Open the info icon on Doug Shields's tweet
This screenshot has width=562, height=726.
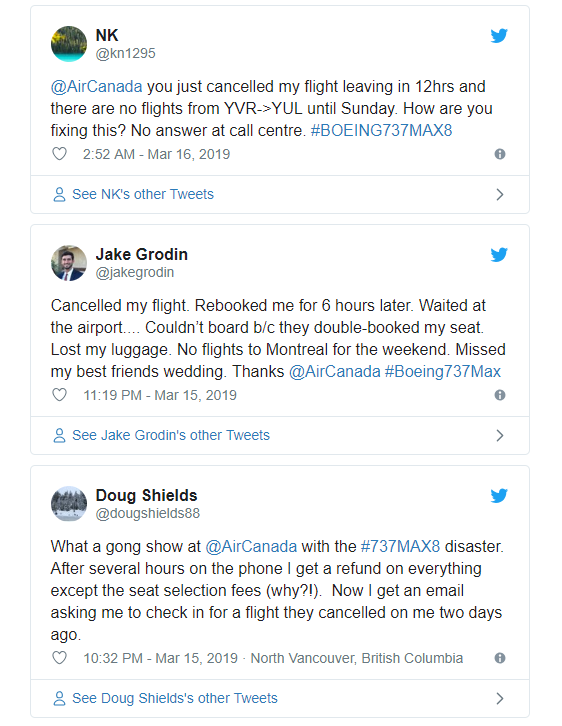coord(500,658)
